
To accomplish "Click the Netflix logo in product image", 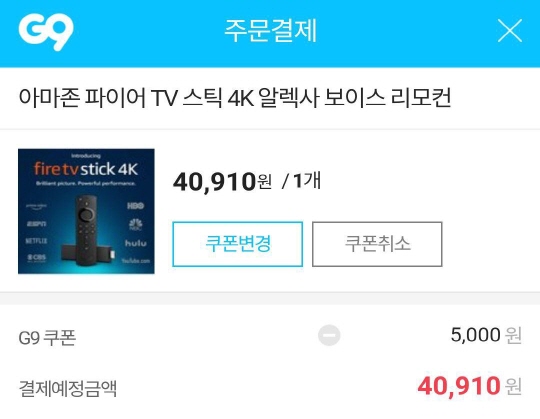I will coord(36,241).
